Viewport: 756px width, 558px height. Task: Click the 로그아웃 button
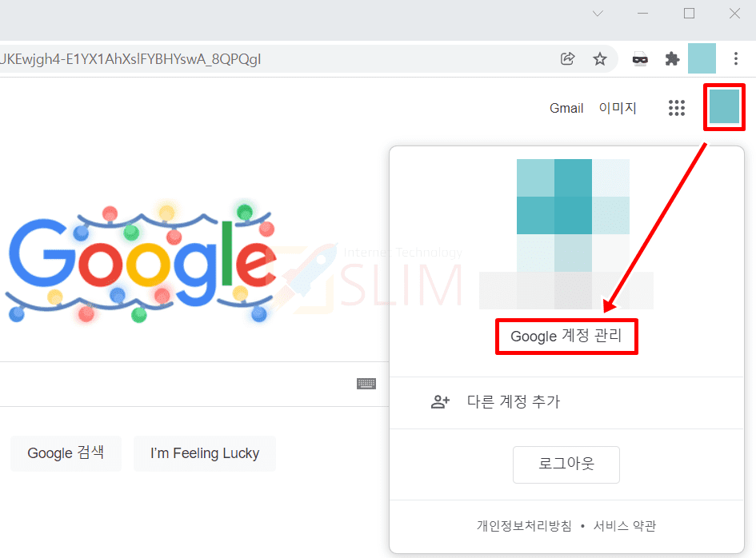pyautogui.click(x=566, y=464)
